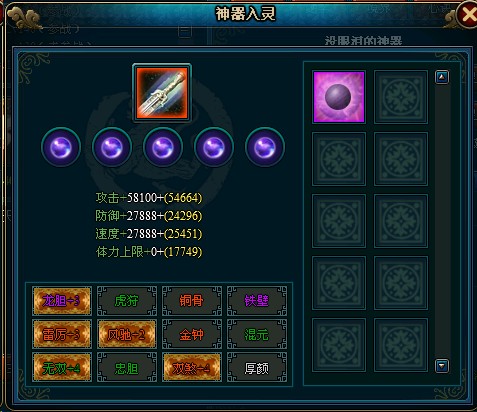477x412 pixels.
Task: Select the sword artifact icon
Action: (162, 93)
